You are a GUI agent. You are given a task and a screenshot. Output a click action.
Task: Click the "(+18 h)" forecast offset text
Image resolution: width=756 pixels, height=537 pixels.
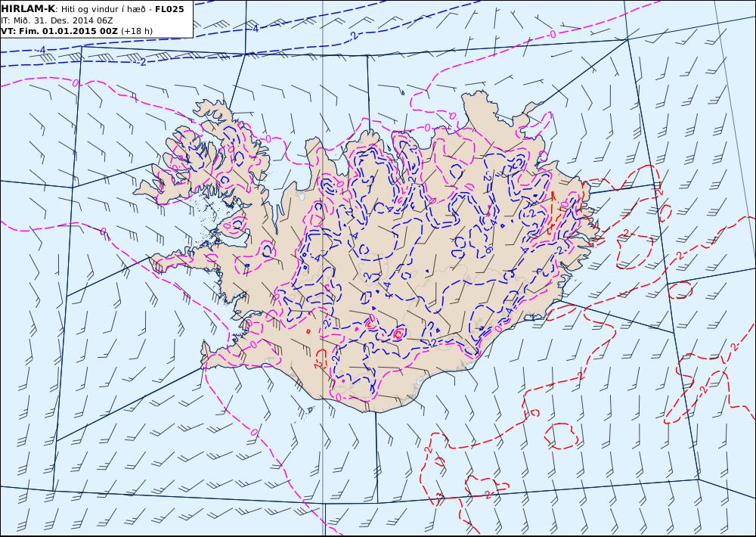pos(136,31)
